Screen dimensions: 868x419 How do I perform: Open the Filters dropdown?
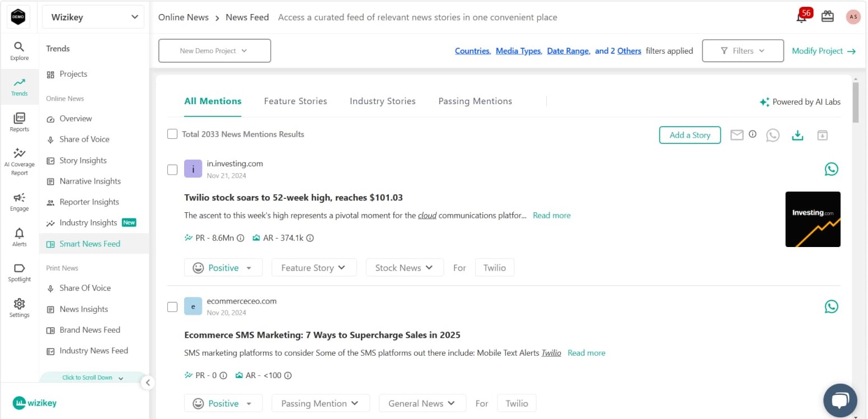pyautogui.click(x=743, y=50)
